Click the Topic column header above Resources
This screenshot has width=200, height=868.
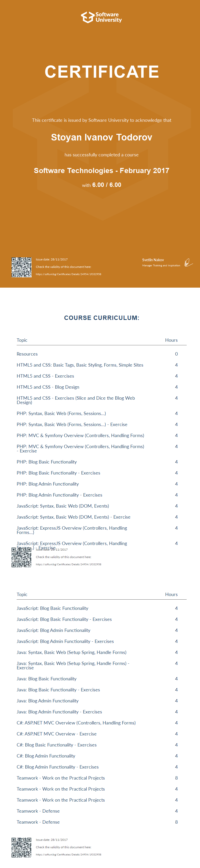pos(22,340)
